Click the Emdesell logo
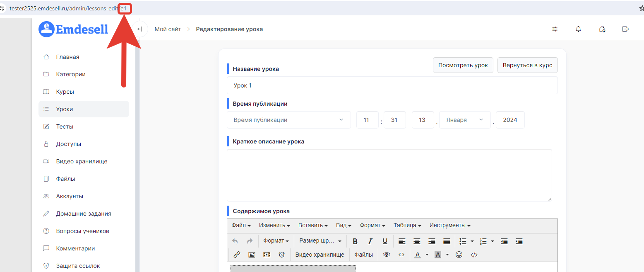Viewport: 644px width, 272px height. pyautogui.click(x=73, y=29)
